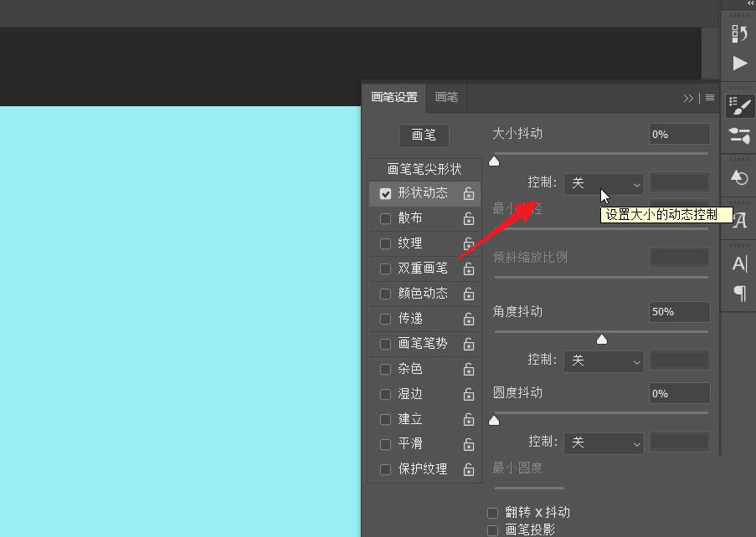Toggle lock for 传递
This screenshot has width=756, height=537.
pos(469,319)
